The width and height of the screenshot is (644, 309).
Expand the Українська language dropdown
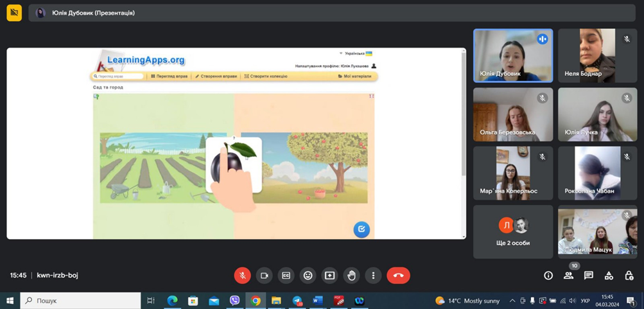(356, 53)
